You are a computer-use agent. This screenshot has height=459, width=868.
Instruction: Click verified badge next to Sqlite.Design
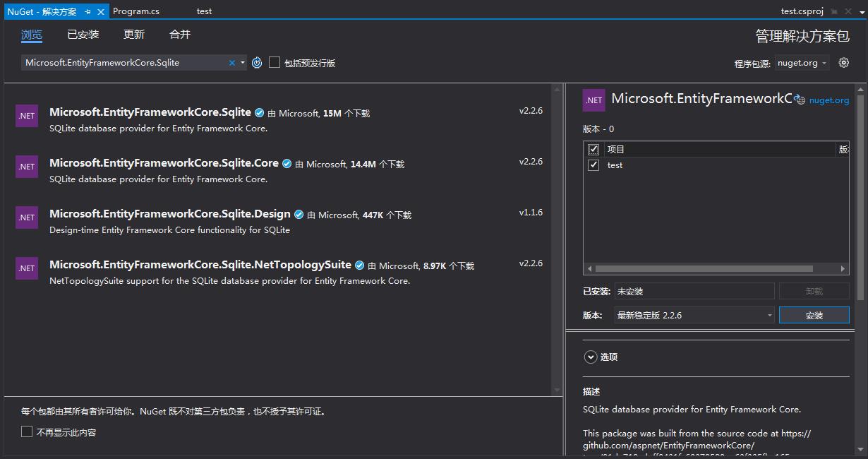[299, 215]
